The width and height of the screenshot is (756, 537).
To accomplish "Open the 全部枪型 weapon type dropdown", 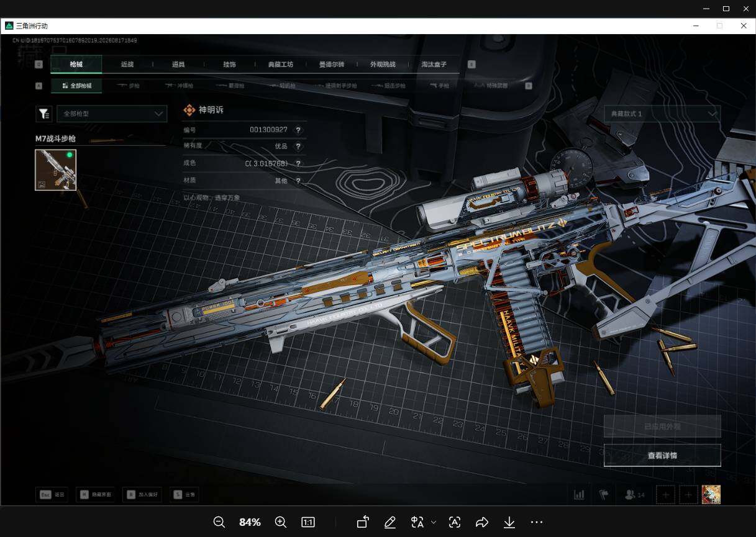I will click(x=112, y=114).
